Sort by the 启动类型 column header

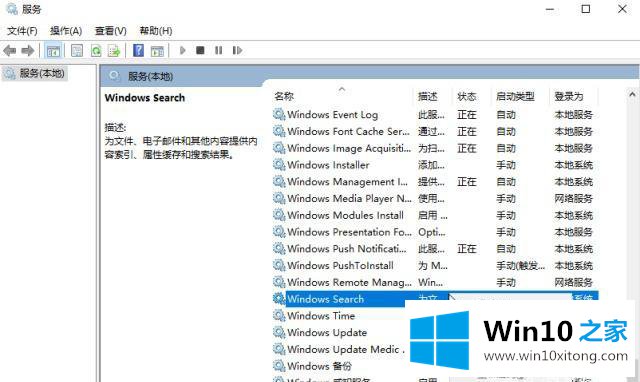(x=515, y=96)
